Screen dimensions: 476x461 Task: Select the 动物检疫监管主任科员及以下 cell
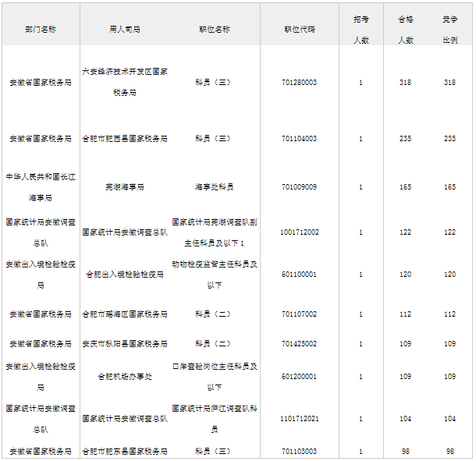click(214, 275)
